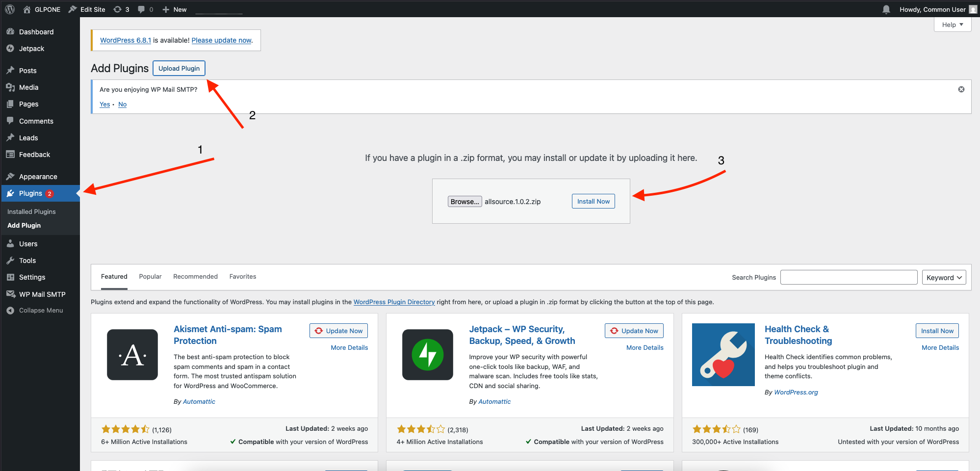The image size is (980, 471).
Task: Click the Plugins plug icon
Action: [10, 193]
